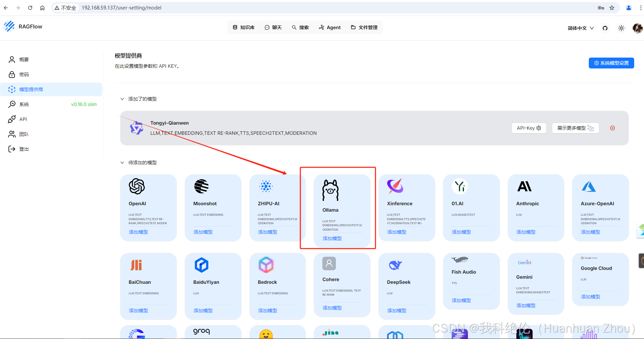Click the 01.AI provider logo

click(460, 186)
